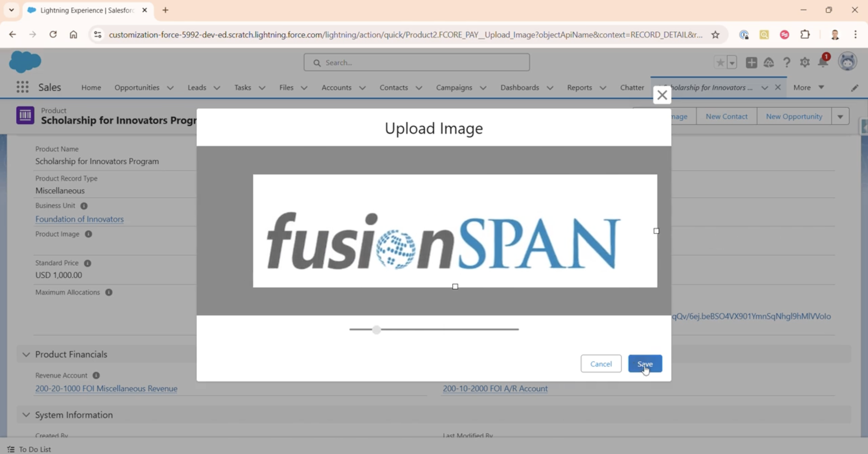Adjust the image zoom slider handle

point(376,329)
